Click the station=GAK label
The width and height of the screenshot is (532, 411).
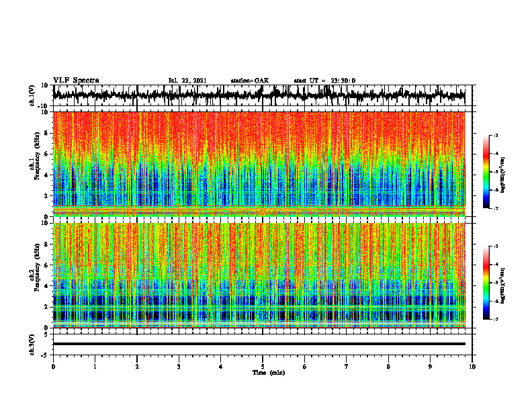click(x=250, y=81)
